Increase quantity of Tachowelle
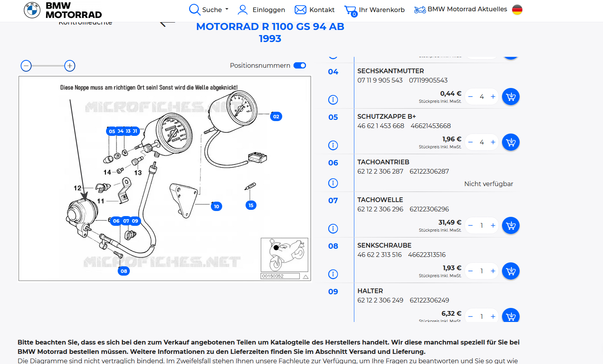Viewport: 603px width, 364px height. pyautogui.click(x=493, y=225)
